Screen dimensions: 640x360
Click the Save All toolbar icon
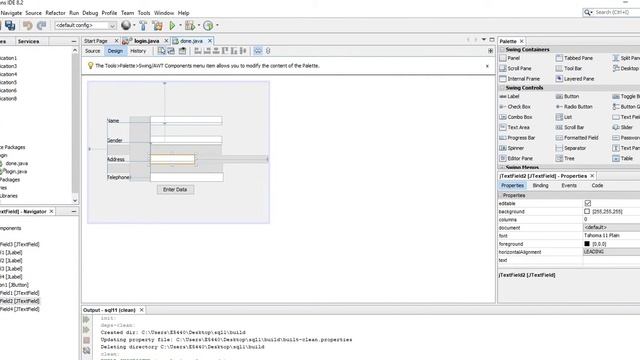click(x=10, y=25)
